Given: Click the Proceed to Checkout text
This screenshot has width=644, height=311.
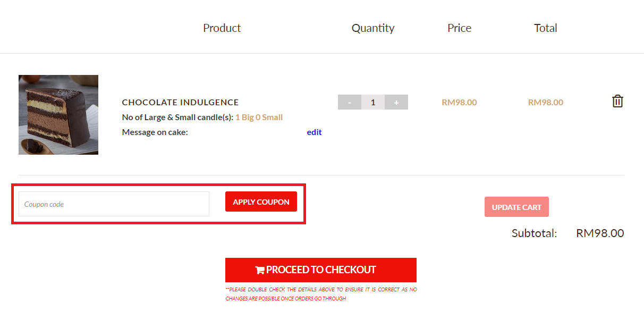Looking at the screenshot, I should pos(321,270).
